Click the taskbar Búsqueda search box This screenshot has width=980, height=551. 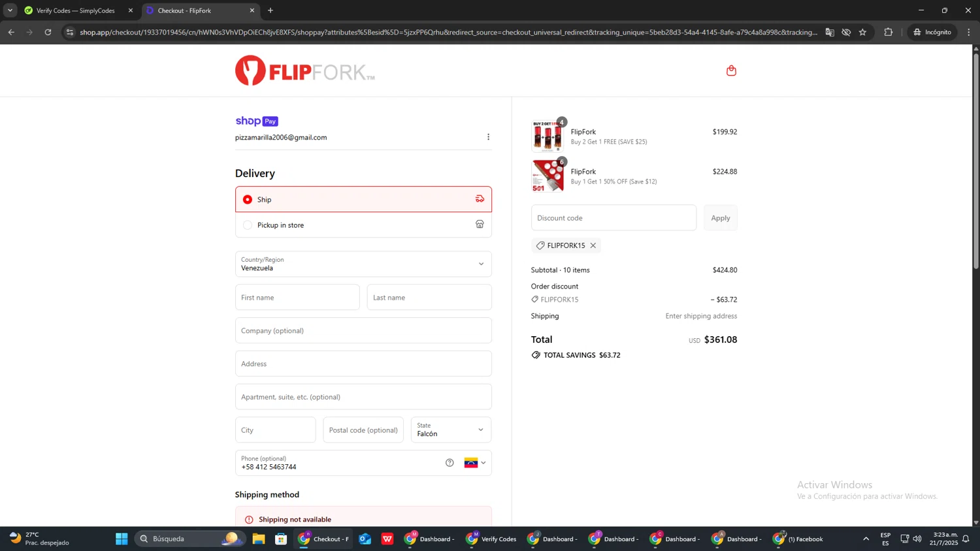pyautogui.click(x=189, y=539)
